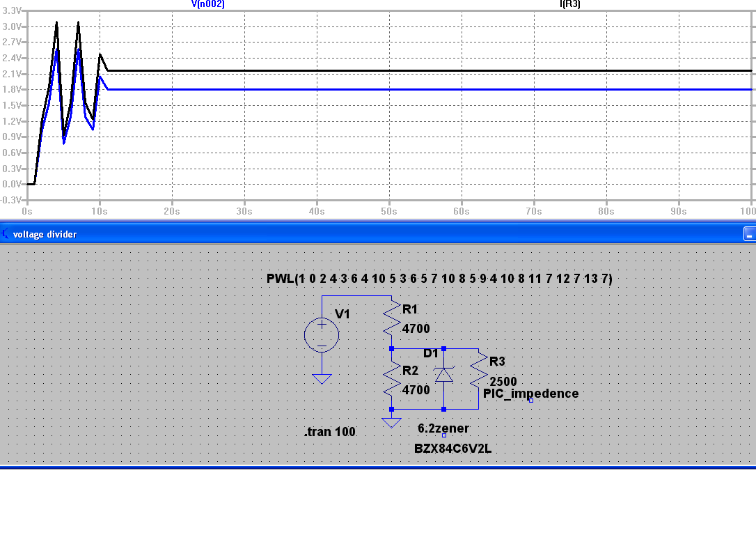Click the 0.0V label on vertical axis
Screen dimensions: 756x535
pyautogui.click(x=12, y=185)
